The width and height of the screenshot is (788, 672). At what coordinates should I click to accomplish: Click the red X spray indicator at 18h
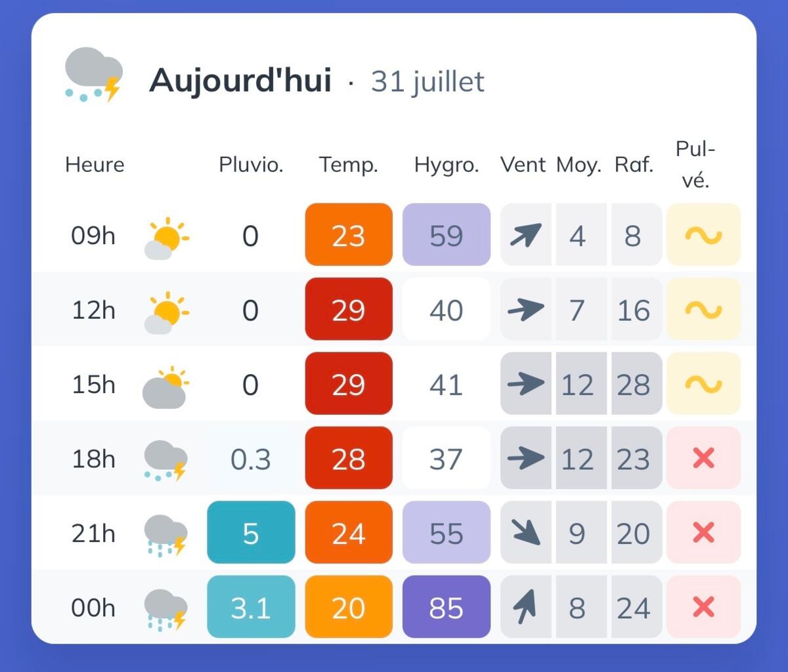(703, 458)
